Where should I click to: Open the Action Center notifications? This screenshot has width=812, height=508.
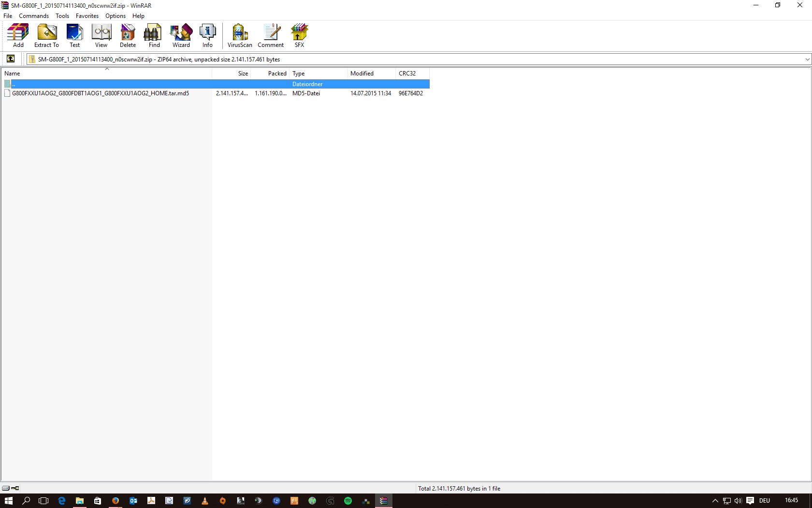point(750,501)
